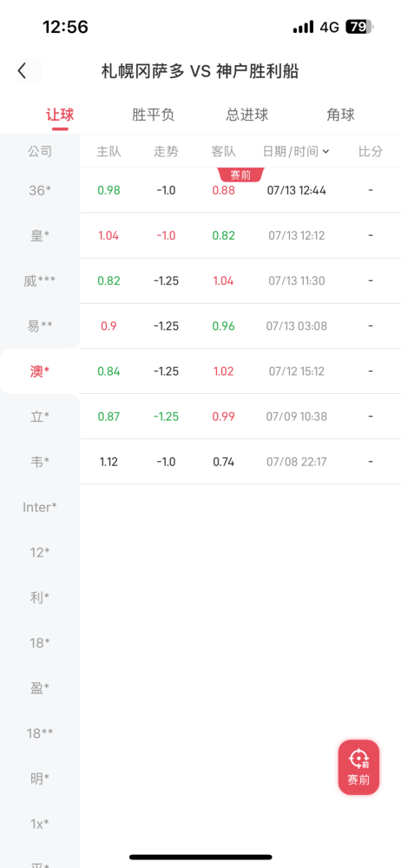Choose 易** in the company list
This screenshot has height=868, width=401.
40,326
